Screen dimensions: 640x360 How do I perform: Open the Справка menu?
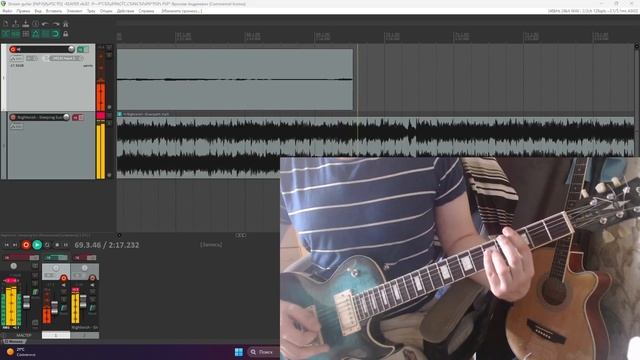(146, 11)
